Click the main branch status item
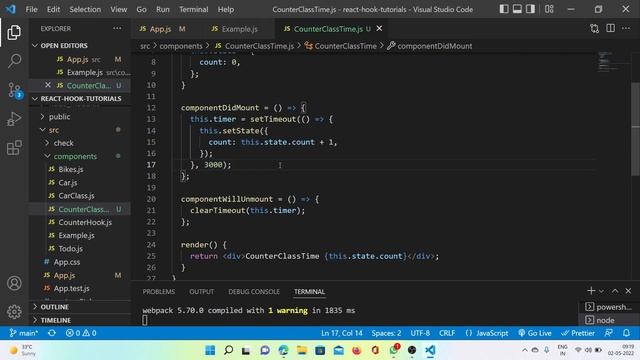 [24, 333]
